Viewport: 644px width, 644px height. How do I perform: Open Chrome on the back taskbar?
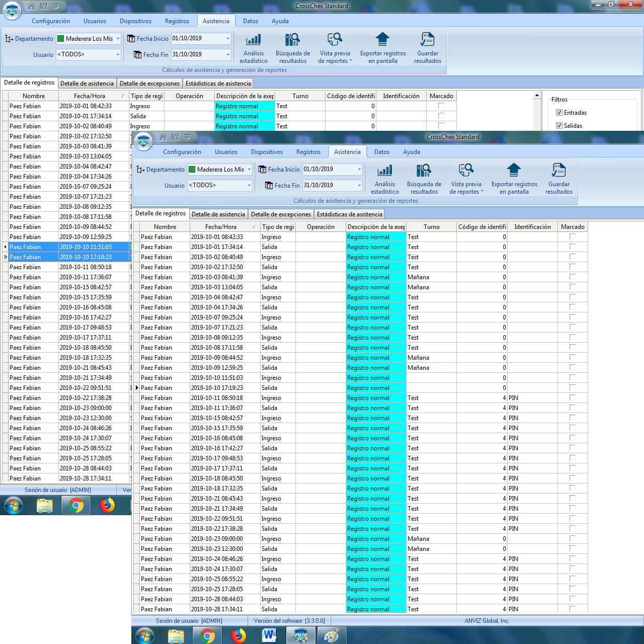click(76, 505)
